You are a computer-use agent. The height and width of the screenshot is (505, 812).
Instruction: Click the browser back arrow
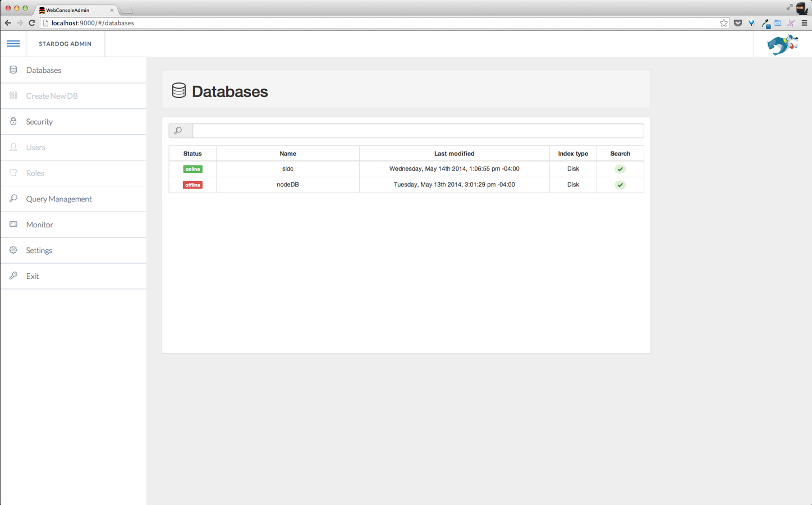pos(8,23)
